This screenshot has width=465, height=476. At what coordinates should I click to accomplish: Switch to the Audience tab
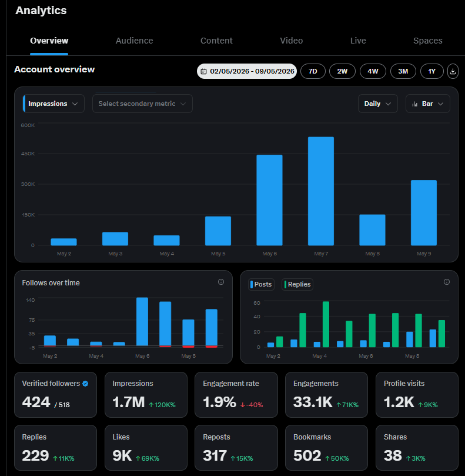135,41
